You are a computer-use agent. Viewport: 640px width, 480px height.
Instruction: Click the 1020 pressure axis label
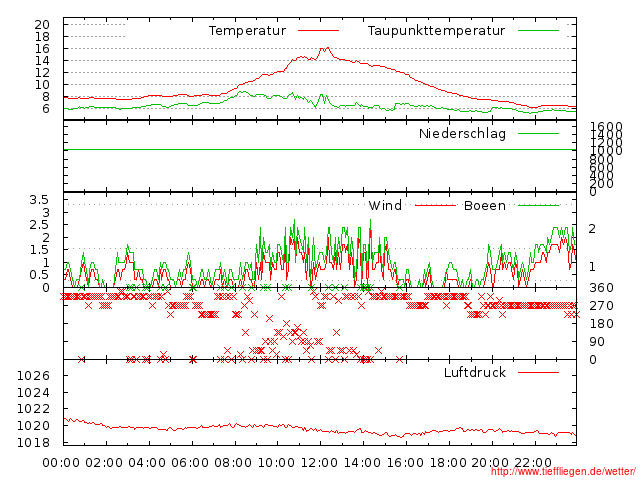click(33, 426)
